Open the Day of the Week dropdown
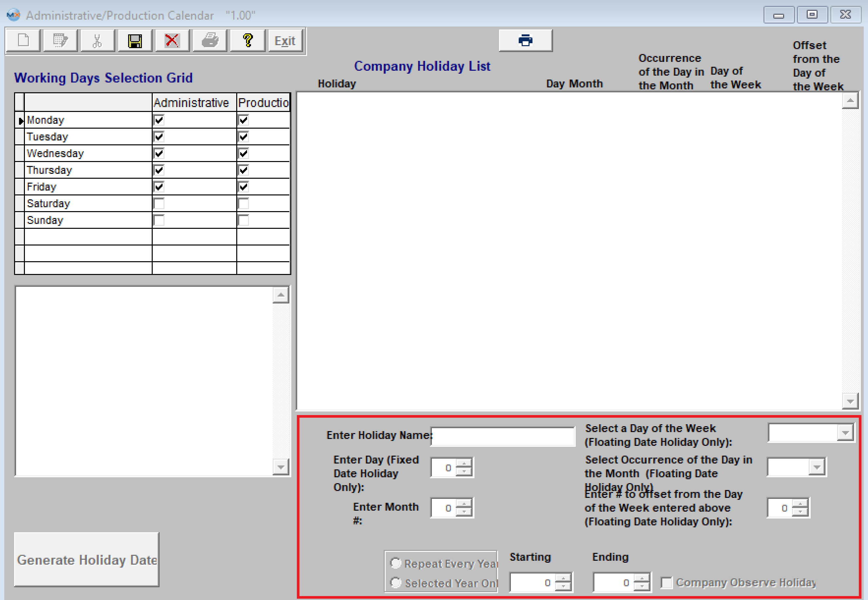868x600 pixels. (845, 433)
